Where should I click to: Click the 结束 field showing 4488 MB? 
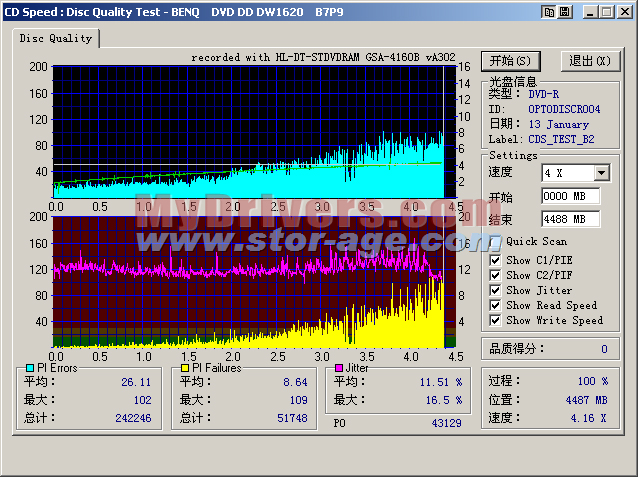570,219
